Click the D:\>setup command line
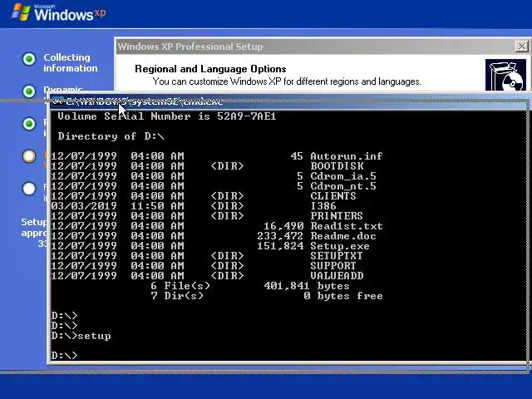This screenshot has width=532, height=399. [81, 336]
